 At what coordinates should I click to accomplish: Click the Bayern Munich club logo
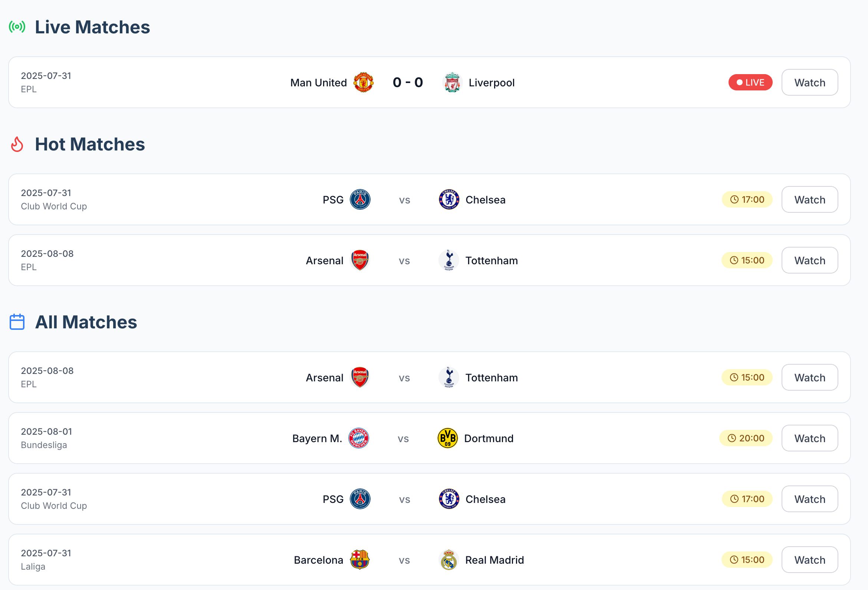tap(359, 438)
